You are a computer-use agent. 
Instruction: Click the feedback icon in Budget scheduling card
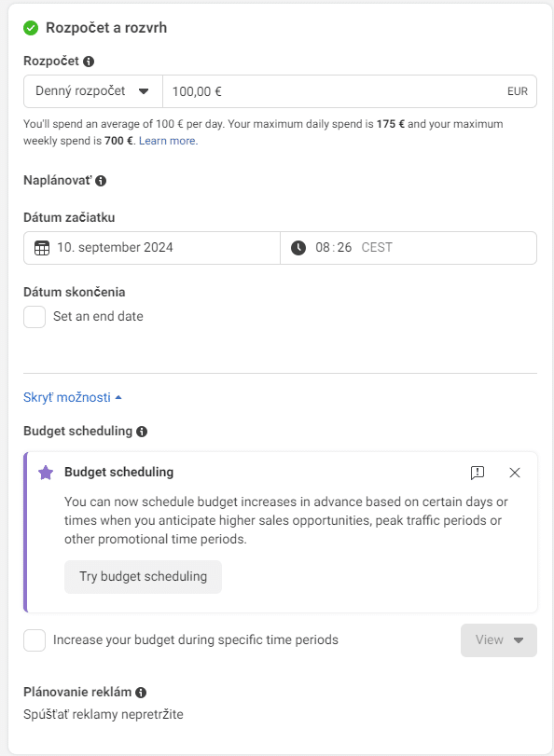(478, 473)
